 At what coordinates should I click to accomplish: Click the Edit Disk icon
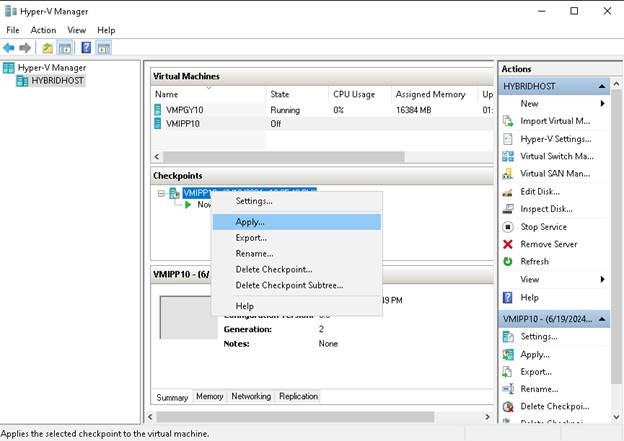(508, 192)
